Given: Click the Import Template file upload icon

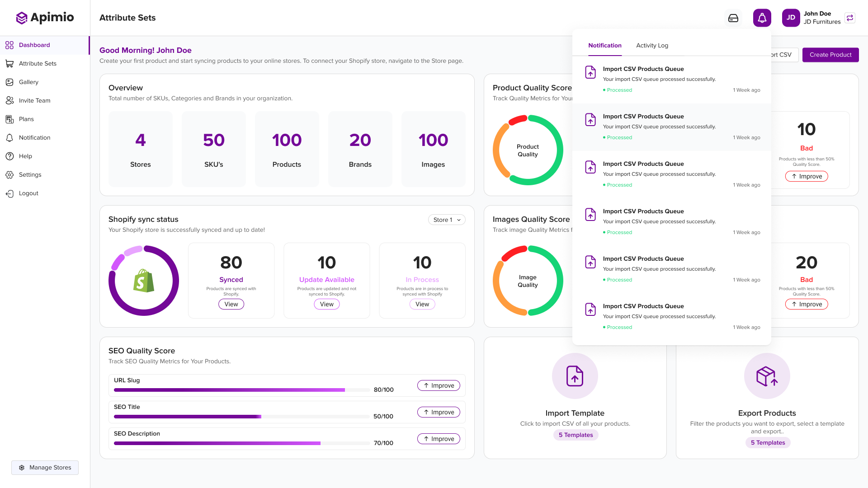Looking at the screenshot, I should click(x=575, y=376).
